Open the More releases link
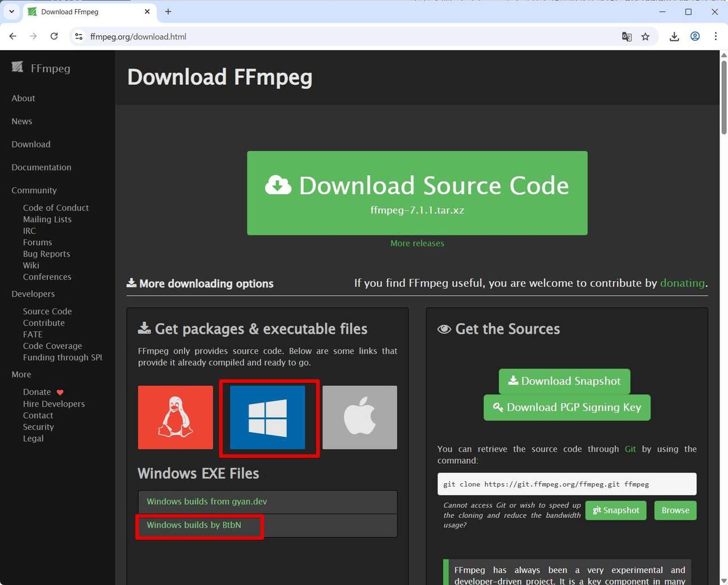 pyautogui.click(x=417, y=243)
